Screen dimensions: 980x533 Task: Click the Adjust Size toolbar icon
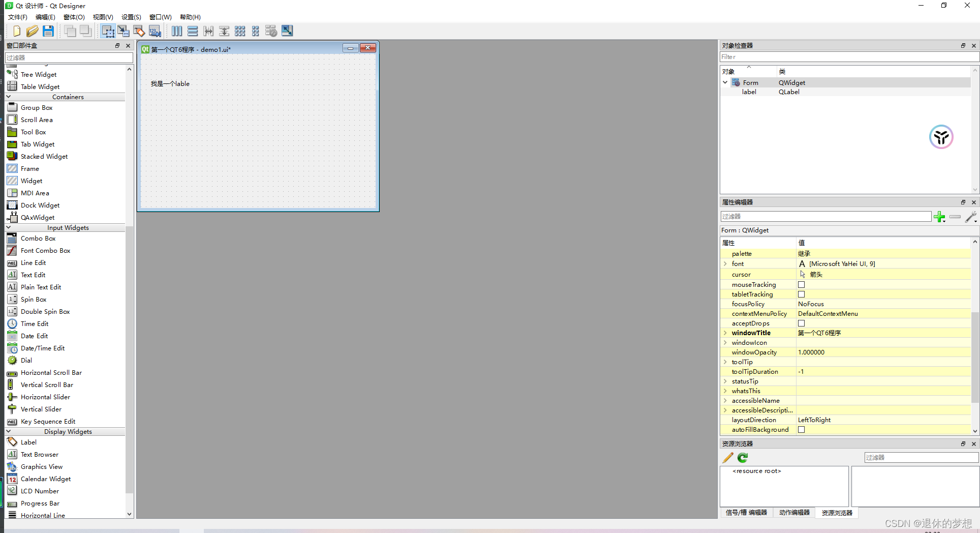click(x=287, y=31)
